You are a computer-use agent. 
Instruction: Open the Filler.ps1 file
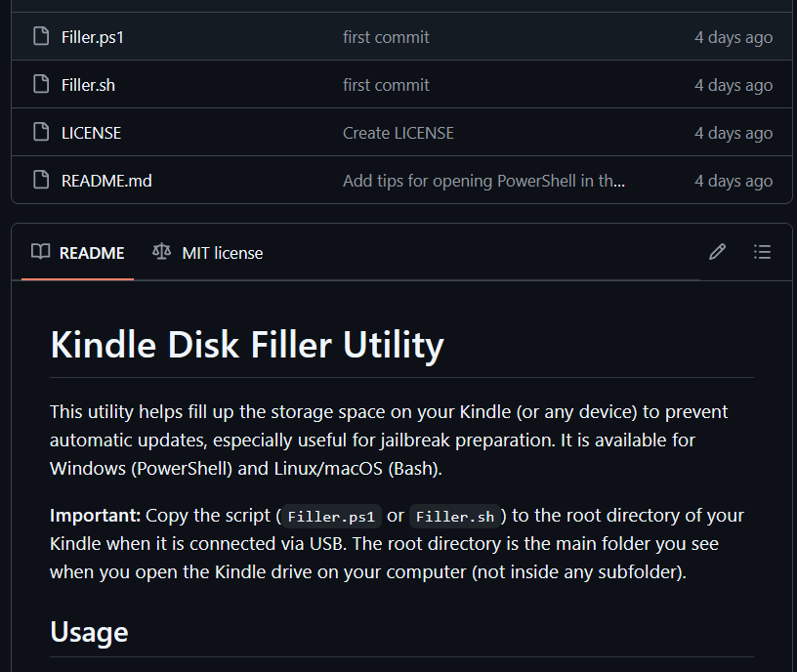[x=92, y=37]
